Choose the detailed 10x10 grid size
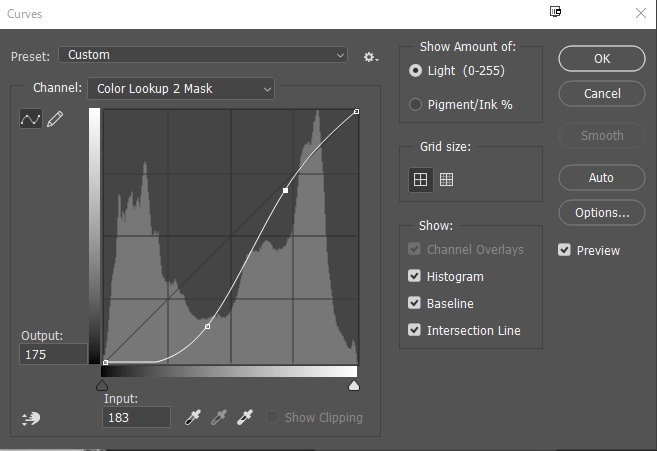657x451 pixels. point(446,179)
